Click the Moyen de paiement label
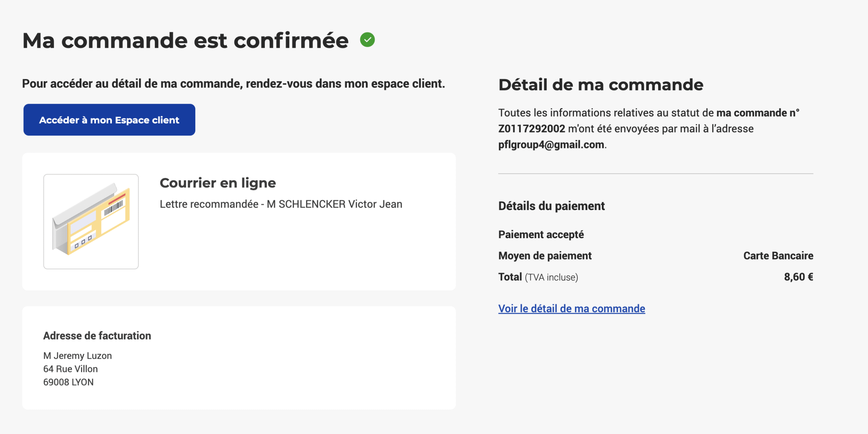The height and width of the screenshot is (434, 868). (x=545, y=256)
